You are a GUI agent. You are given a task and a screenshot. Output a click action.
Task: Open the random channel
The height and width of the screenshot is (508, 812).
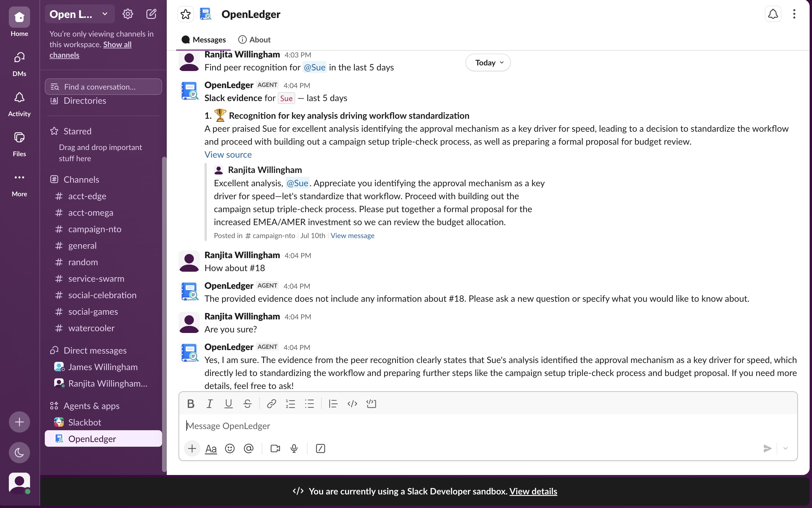click(103, 262)
